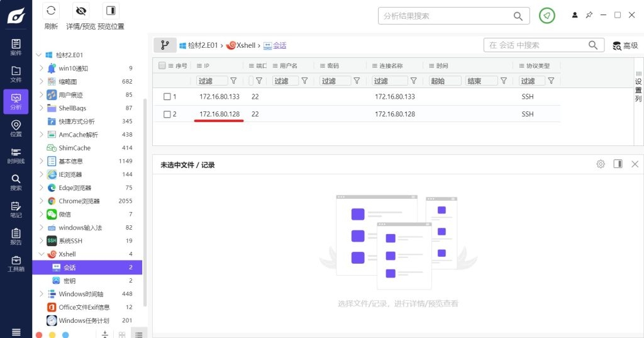Viewport: 644px width, 338px height.
Task: Open IP column filter funnel
Action: [234, 81]
